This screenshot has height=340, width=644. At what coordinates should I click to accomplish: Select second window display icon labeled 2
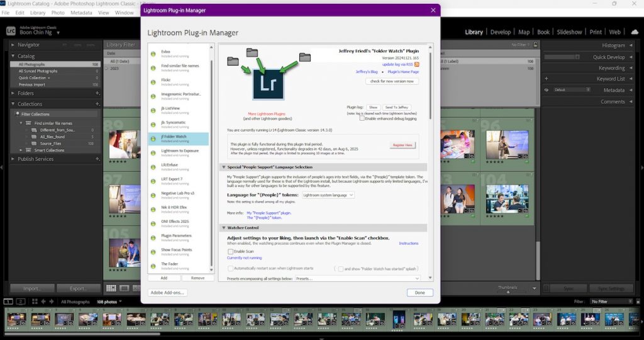coord(21,302)
